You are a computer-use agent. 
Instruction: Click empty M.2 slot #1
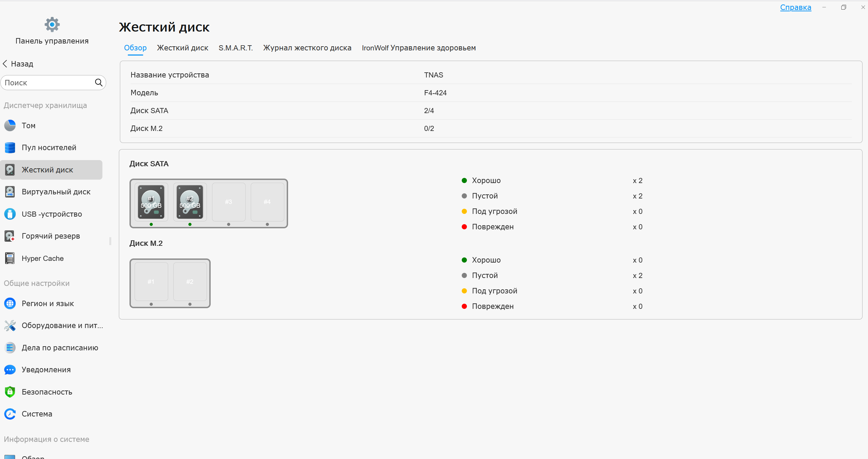coord(151,282)
